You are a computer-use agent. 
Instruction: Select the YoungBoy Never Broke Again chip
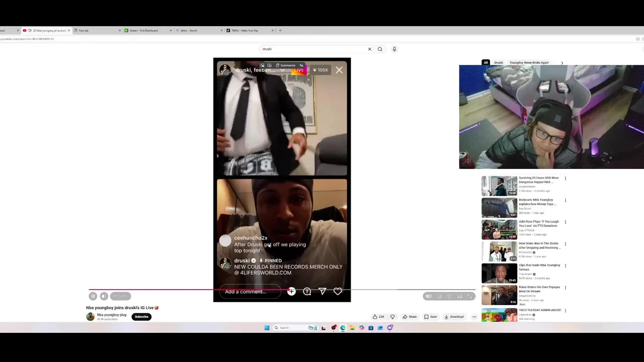[529, 63]
